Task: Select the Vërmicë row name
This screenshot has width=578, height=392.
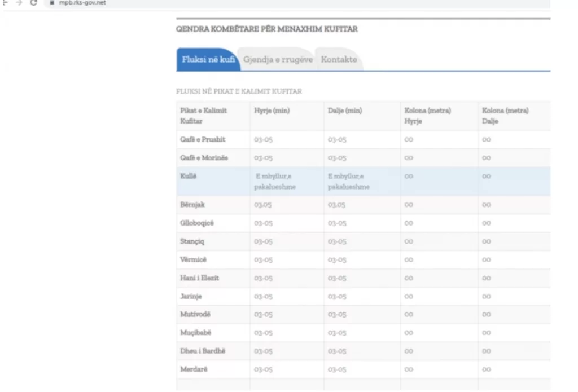Action: tap(193, 259)
